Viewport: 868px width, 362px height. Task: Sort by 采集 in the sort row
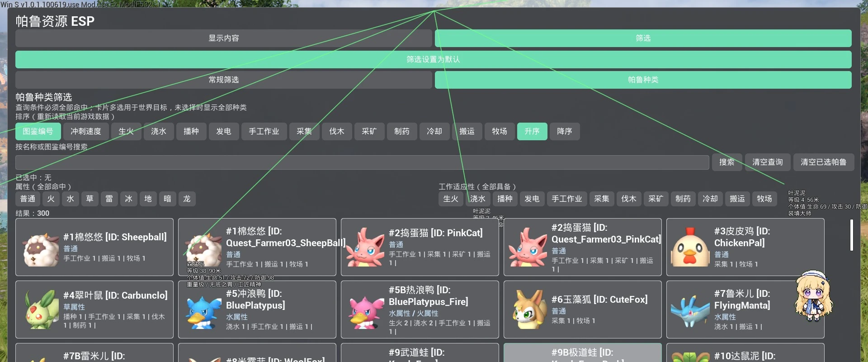(304, 132)
